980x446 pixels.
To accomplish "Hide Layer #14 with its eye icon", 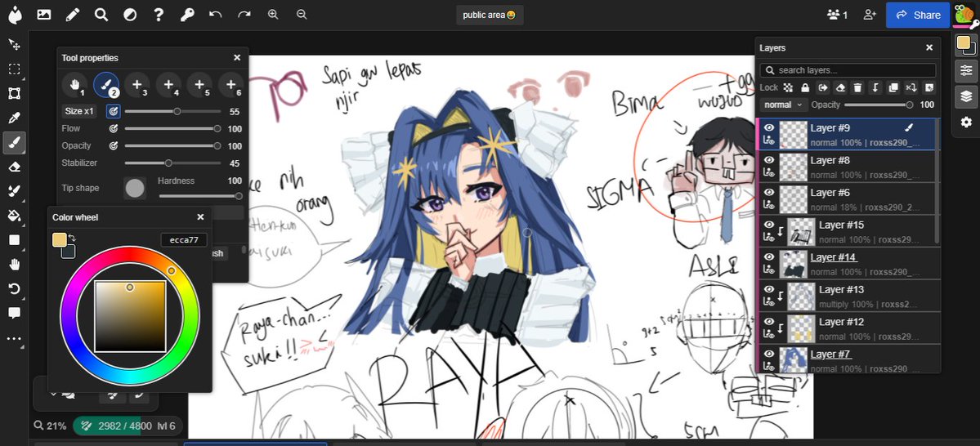I will pos(769,257).
